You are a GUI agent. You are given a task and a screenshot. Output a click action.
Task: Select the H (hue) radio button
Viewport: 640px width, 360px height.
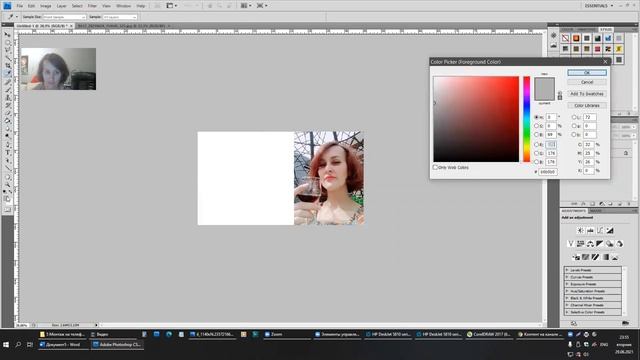537,117
